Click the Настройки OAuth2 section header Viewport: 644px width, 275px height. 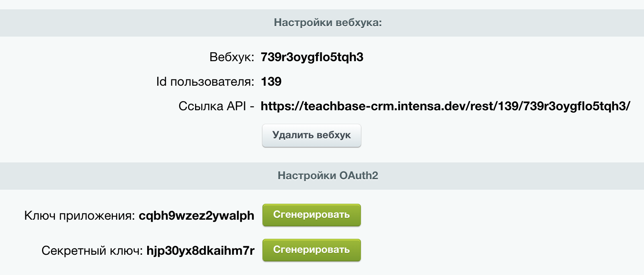pyautogui.click(x=322, y=176)
